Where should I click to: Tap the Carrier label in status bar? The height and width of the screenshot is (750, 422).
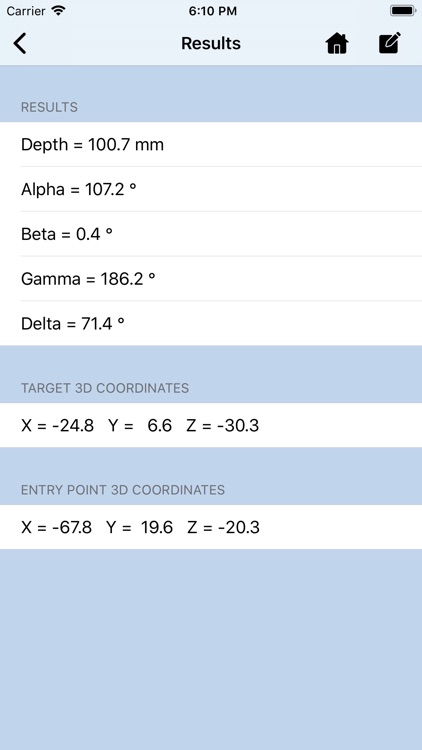[x=26, y=11]
